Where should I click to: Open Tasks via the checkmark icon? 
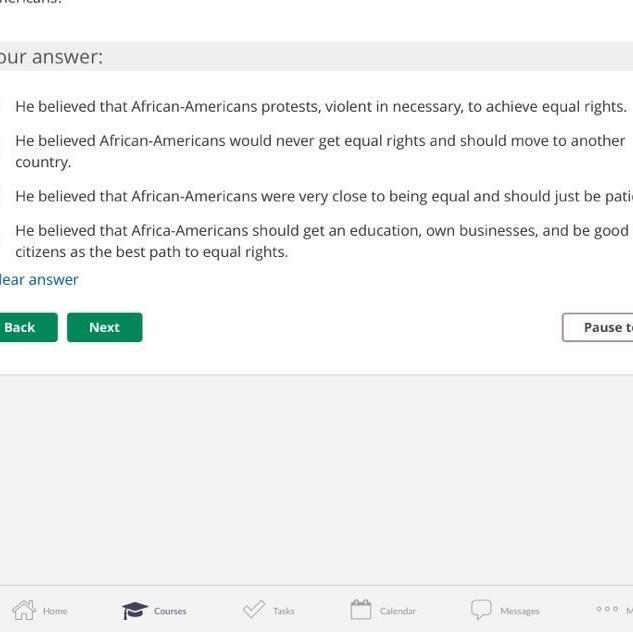pos(254,609)
